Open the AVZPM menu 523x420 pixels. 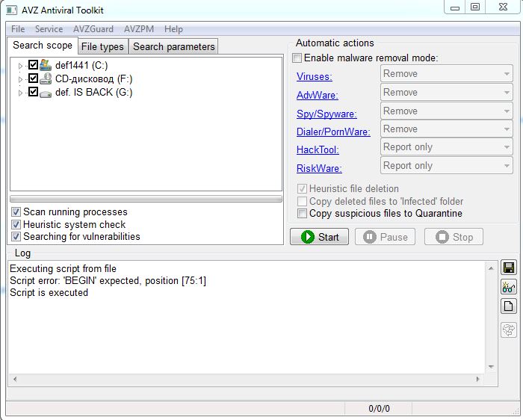click(139, 29)
